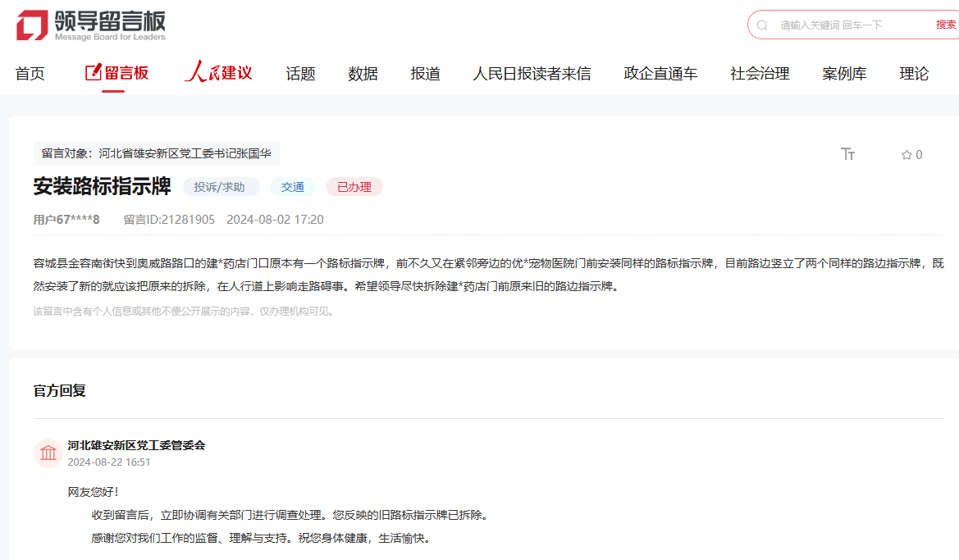Screen dimensions: 959x560
Task: Click the 投诉/求助 tag
Action: point(221,187)
